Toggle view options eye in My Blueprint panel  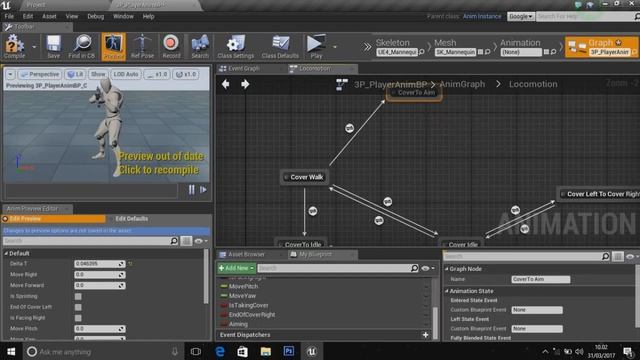pos(427,268)
